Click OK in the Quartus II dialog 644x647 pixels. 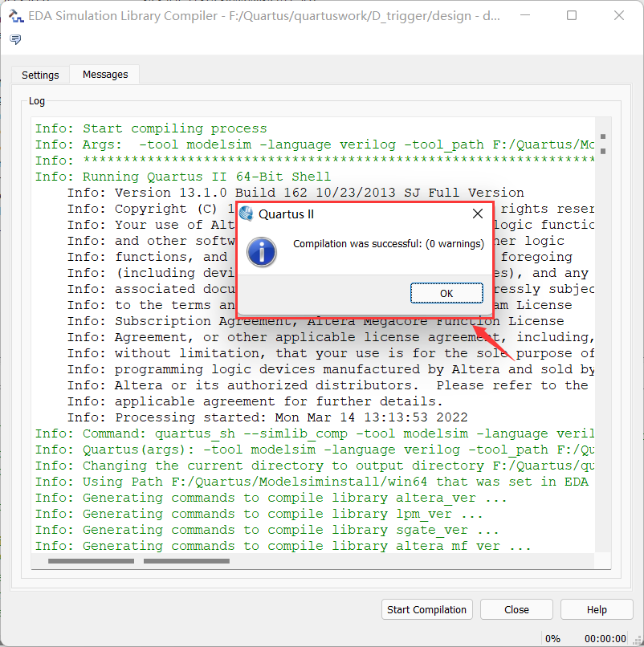[x=446, y=293]
